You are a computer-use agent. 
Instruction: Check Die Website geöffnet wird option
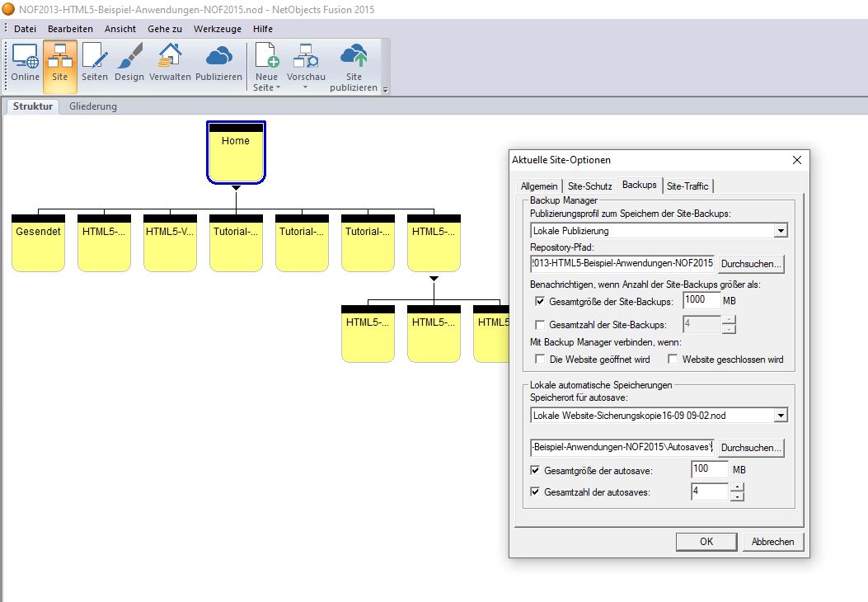point(541,360)
